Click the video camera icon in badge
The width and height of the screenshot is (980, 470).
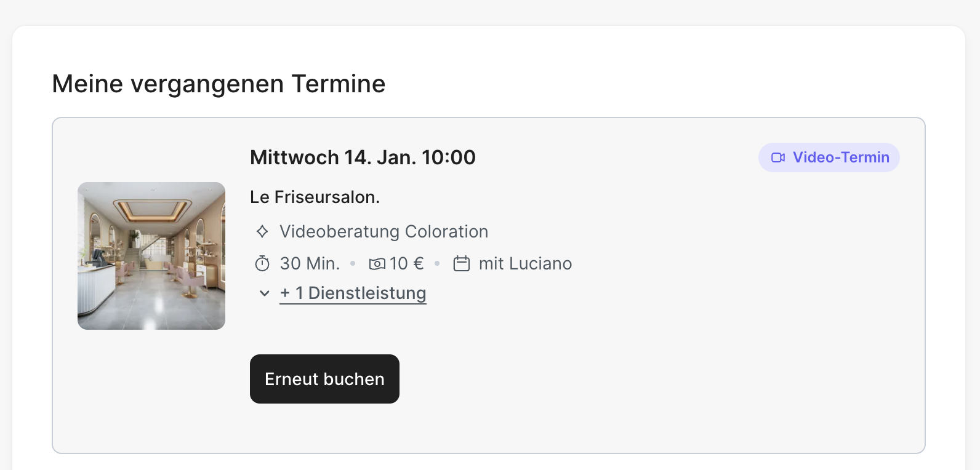tap(778, 157)
